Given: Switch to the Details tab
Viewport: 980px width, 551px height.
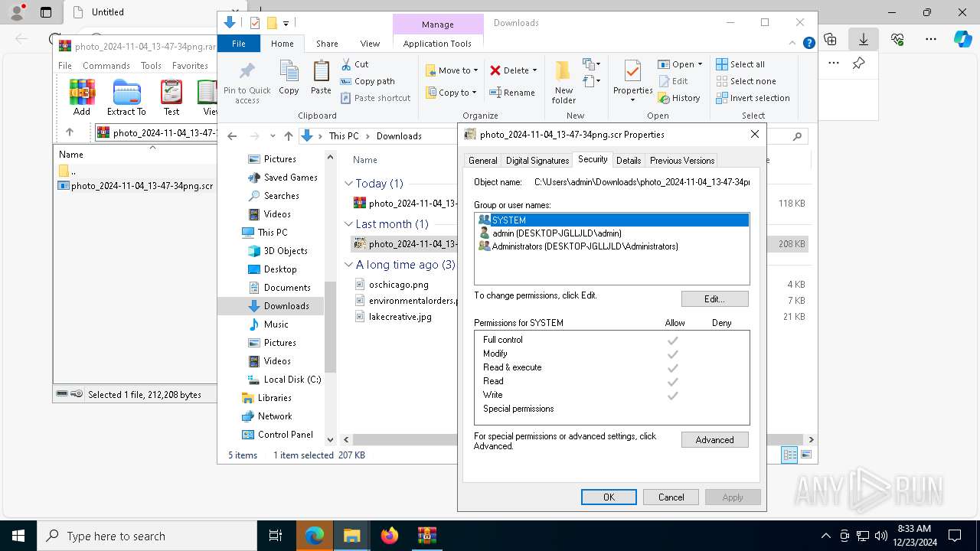Looking at the screenshot, I should point(629,161).
